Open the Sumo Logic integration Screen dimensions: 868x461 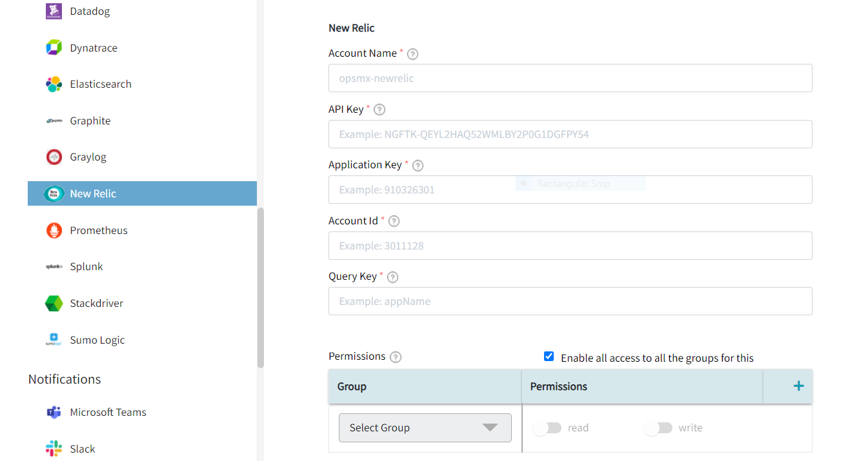coord(54,340)
